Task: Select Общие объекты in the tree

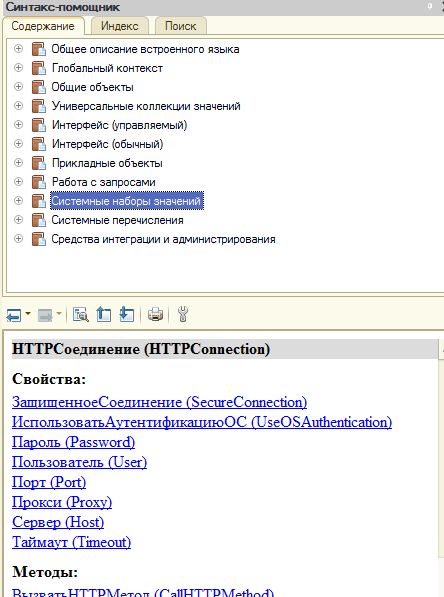Action: click(93, 87)
